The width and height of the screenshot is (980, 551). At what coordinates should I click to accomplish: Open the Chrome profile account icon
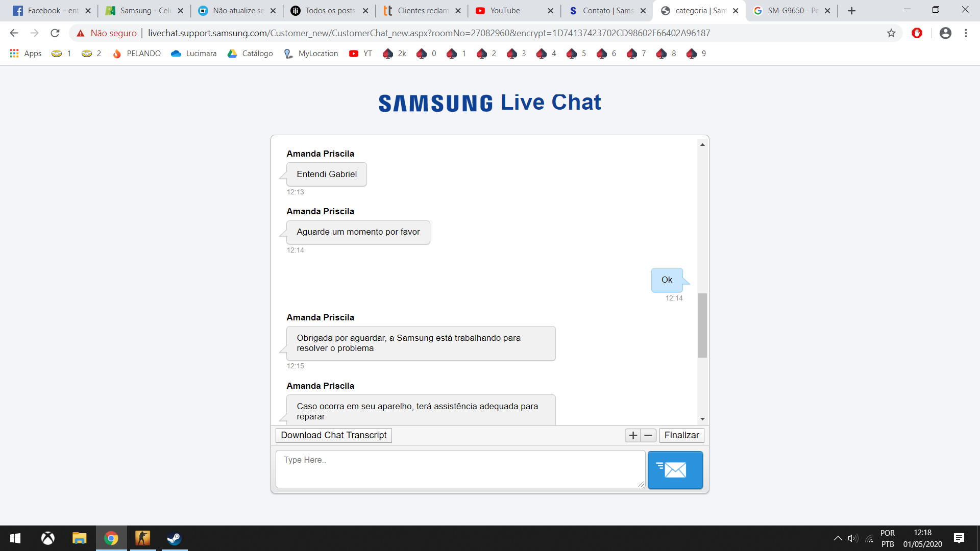click(x=945, y=33)
